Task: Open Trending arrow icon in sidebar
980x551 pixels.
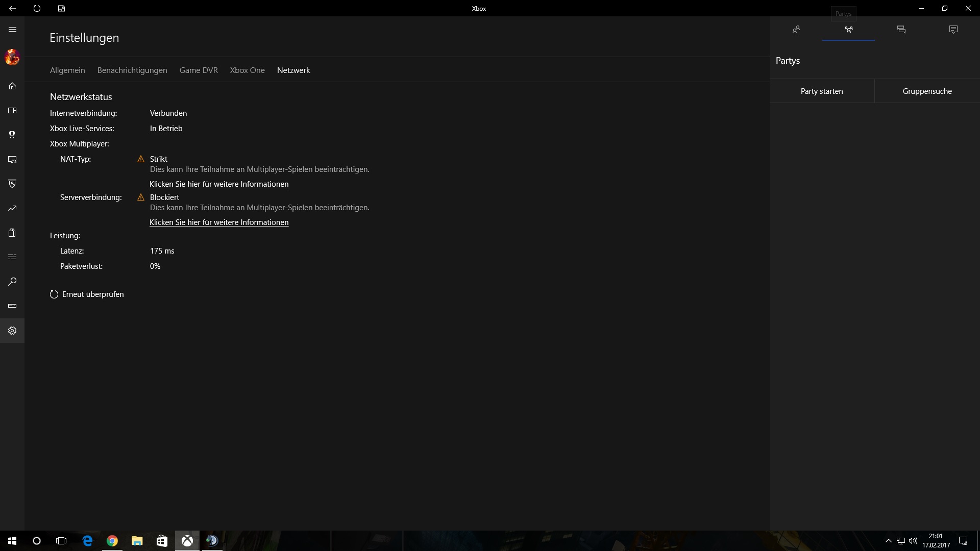Action: (12, 208)
